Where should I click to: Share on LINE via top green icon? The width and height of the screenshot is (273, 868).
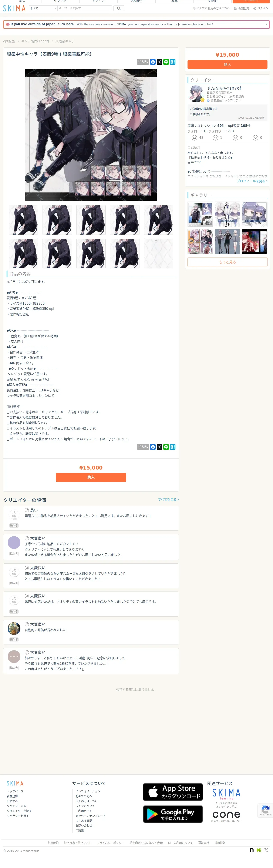(166, 62)
